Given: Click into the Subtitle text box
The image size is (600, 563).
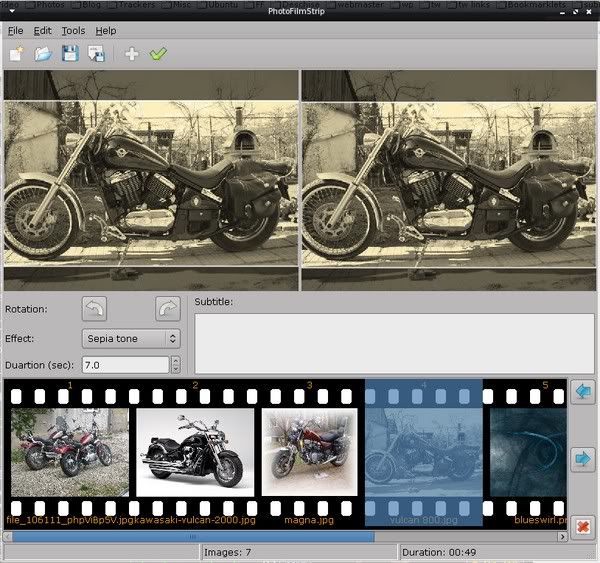Looking at the screenshot, I should (x=394, y=343).
